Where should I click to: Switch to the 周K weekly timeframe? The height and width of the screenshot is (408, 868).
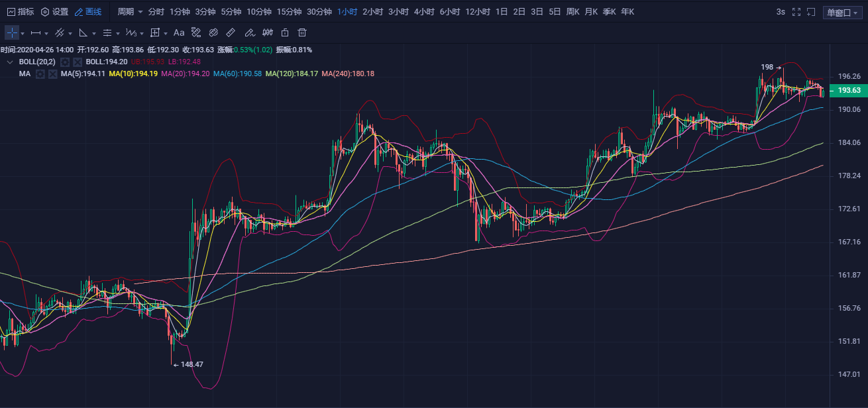point(572,12)
